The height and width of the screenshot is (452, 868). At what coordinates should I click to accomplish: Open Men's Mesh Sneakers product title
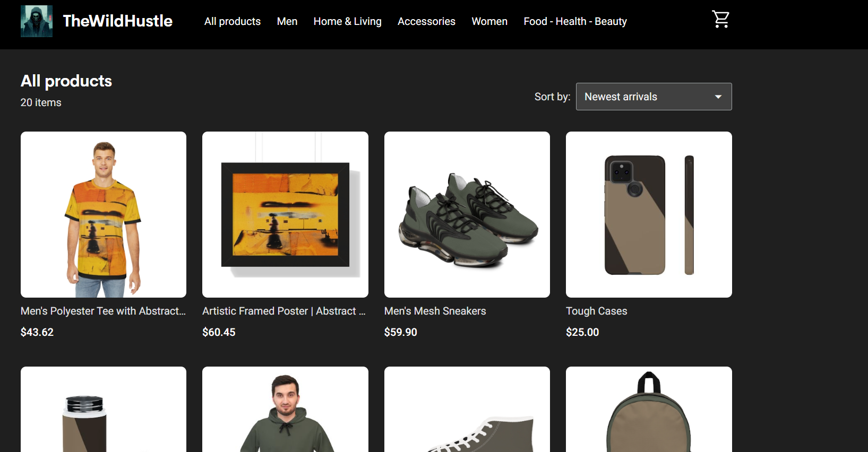[435, 311]
